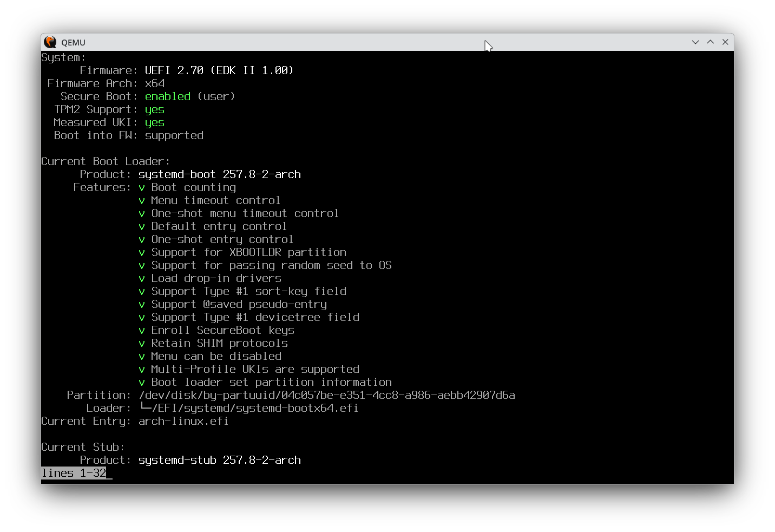Click 'Multi-Profile UKIs are supported' line

click(x=249, y=369)
